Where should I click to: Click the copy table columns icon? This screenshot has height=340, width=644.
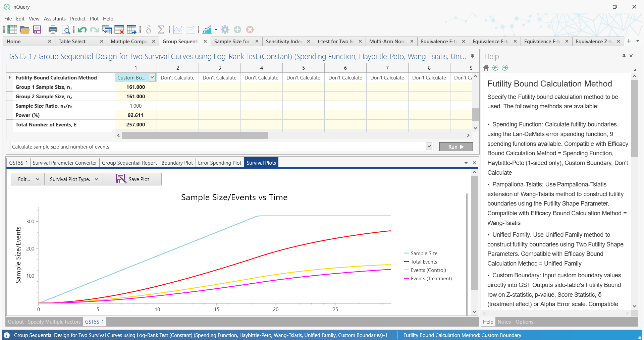pyautogui.click(x=107, y=30)
